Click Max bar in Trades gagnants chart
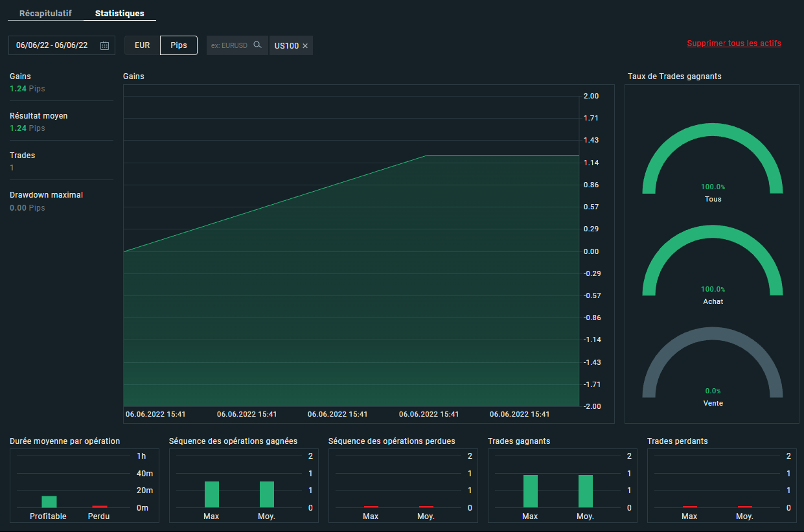The image size is (804, 532). pyautogui.click(x=530, y=491)
